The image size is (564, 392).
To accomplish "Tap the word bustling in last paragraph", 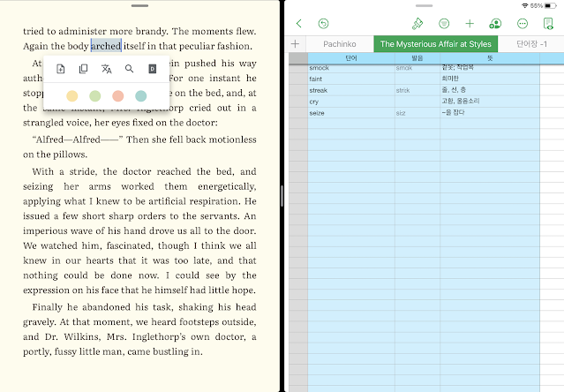I will point(169,351).
